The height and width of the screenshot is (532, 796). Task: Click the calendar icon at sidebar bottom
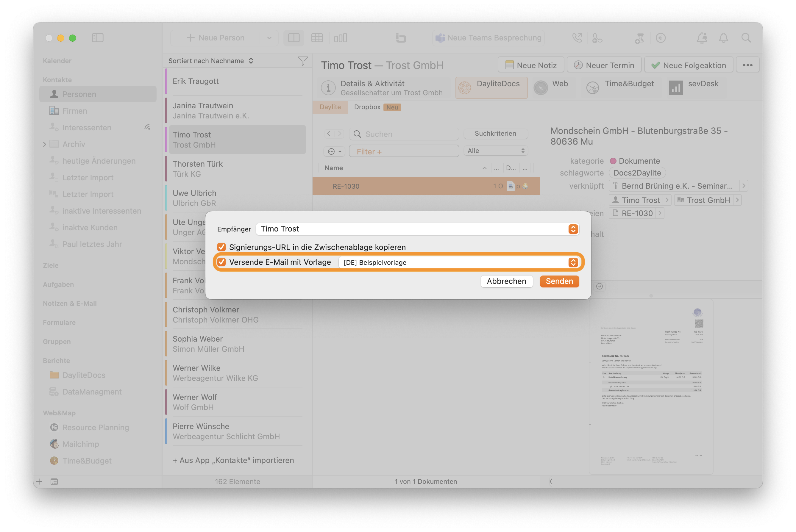[x=54, y=481]
